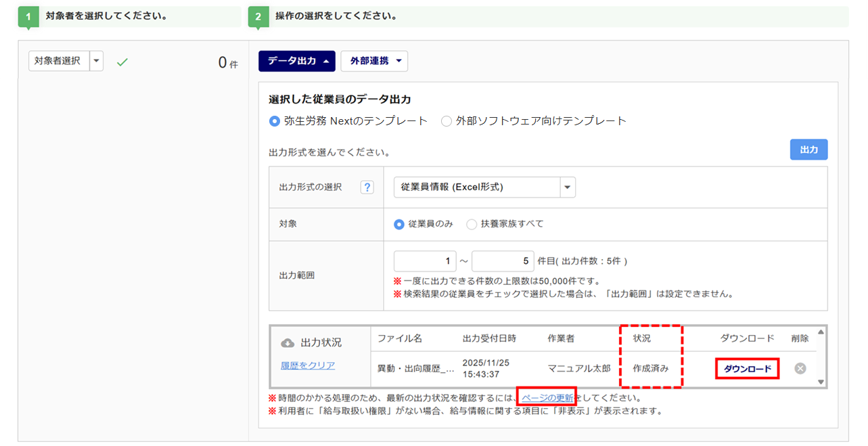
Task: Click the ダウンロード button
Action: point(747,369)
